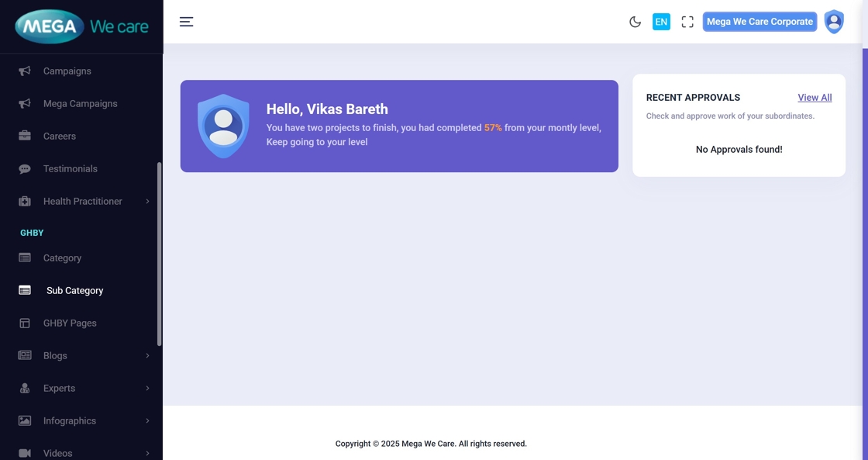
Task: Enter fullscreen mode via expand icon
Action: pyautogui.click(x=687, y=22)
